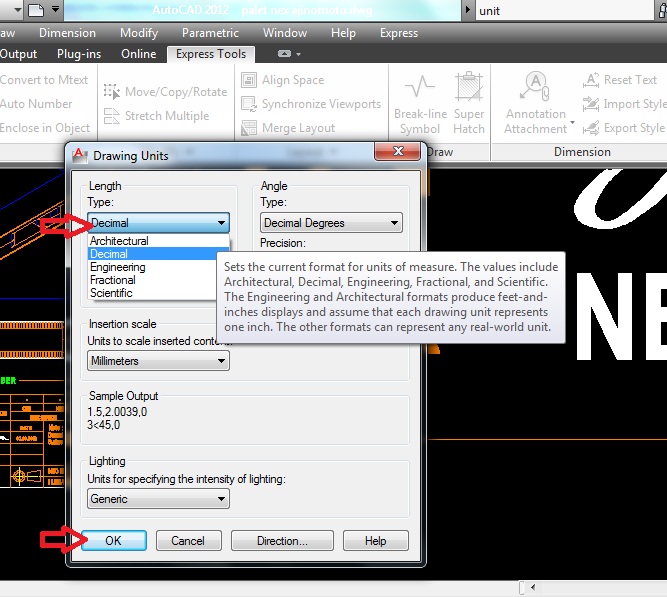Click the Merge Layout icon
The height and width of the screenshot is (597, 667).
click(x=249, y=128)
